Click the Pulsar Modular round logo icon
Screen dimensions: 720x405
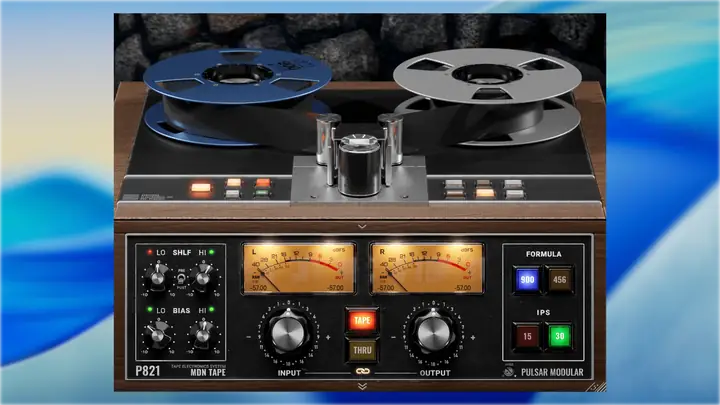pyautogui.click(x=509, y=371)
